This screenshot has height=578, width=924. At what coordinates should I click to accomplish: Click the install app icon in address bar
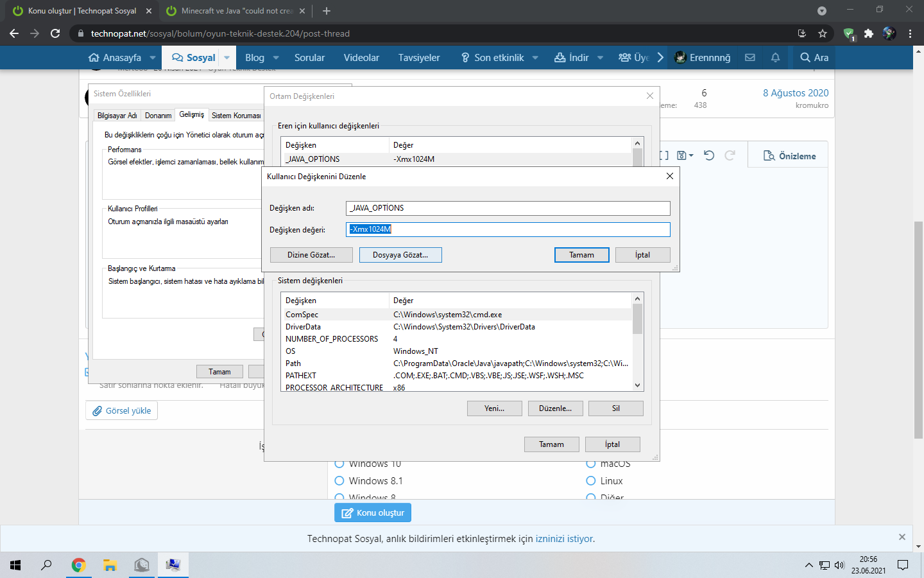click(x=801, y=33)
